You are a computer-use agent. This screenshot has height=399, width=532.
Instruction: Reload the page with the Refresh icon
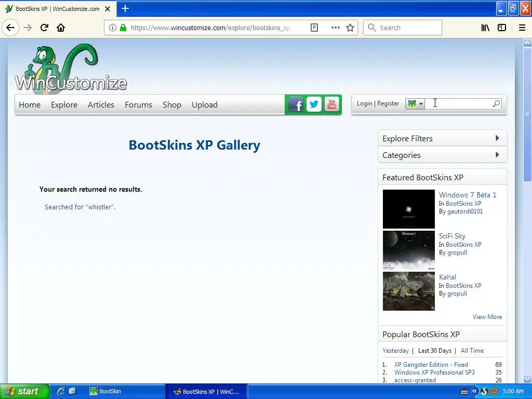pos(44,28)
